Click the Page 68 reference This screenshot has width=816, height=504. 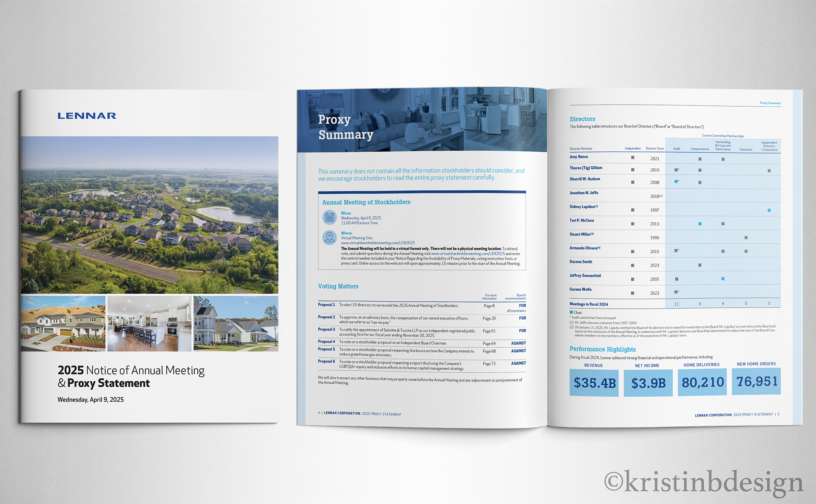489,351
